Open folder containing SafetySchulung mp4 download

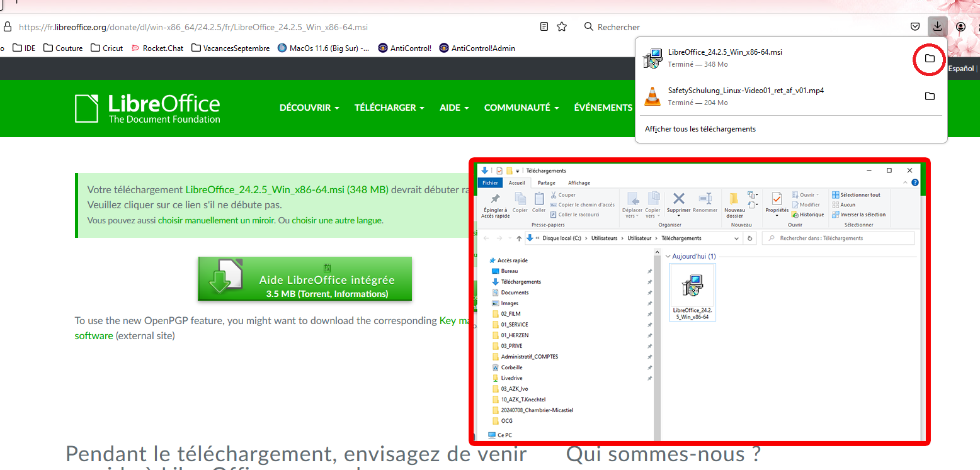[x=929, y=96]
